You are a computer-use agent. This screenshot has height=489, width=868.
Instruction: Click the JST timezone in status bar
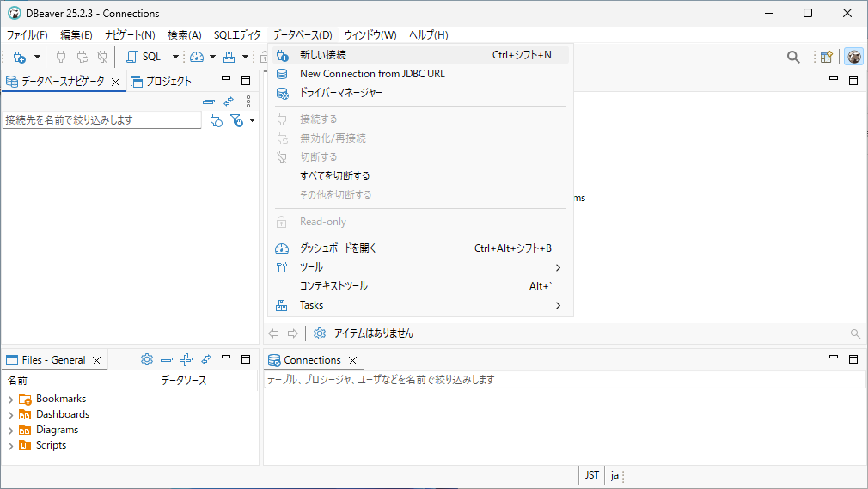[x=592, y=475]
